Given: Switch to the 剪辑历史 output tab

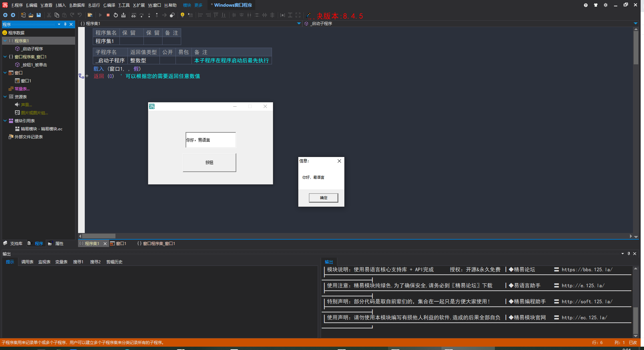Looking at the screenshot, I should click(x=114, y=262).
